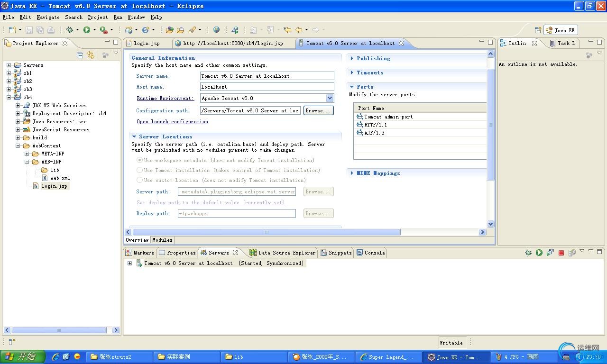Screen dimensions: 607x364
Task: Open the Navigate menu
Action: 48,17
